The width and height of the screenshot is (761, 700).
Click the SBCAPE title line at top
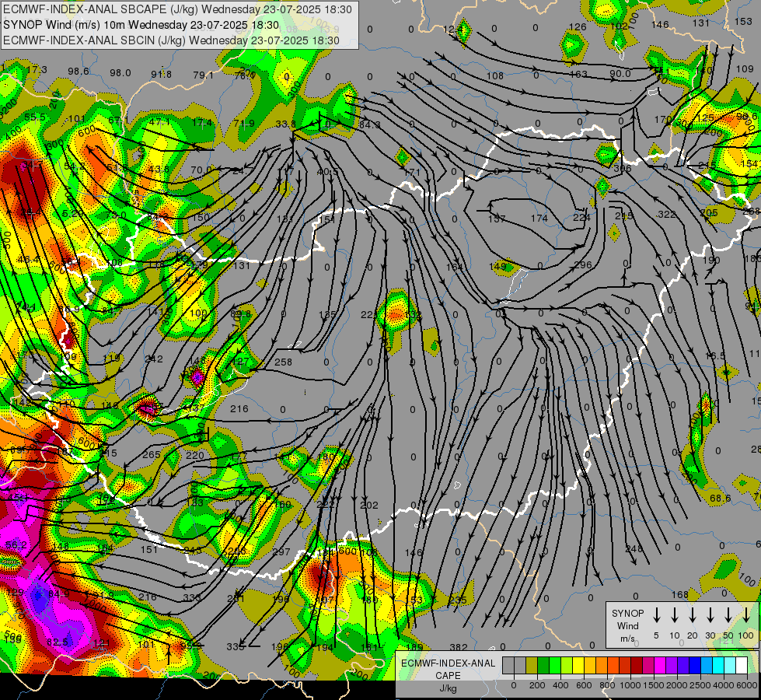(x=178, y=9)
